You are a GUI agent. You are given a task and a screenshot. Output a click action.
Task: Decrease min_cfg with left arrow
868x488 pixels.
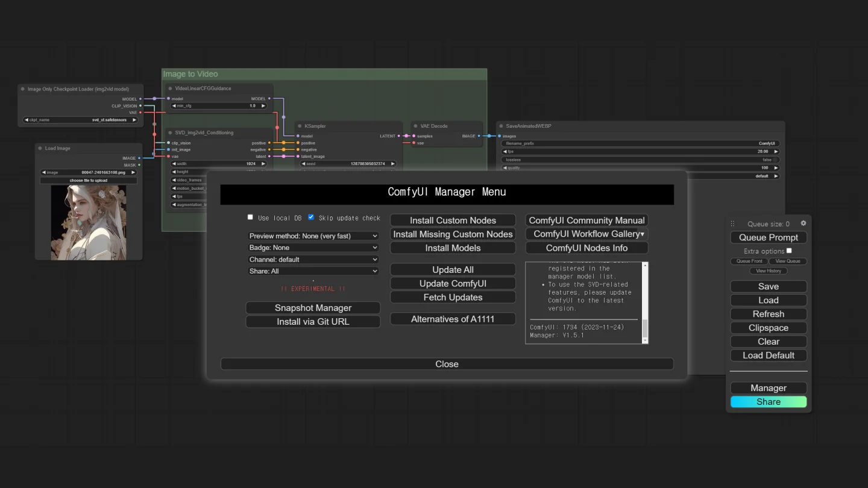[174, 106]
